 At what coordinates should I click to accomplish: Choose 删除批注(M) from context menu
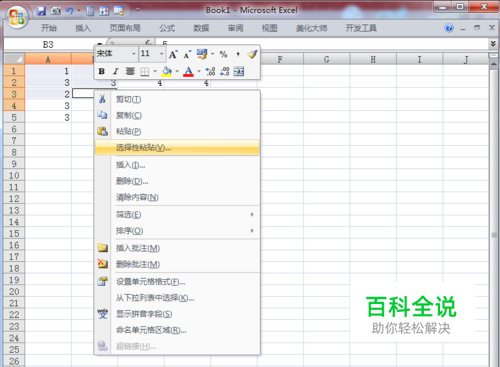pyautogui.click(x=177, y=264)
